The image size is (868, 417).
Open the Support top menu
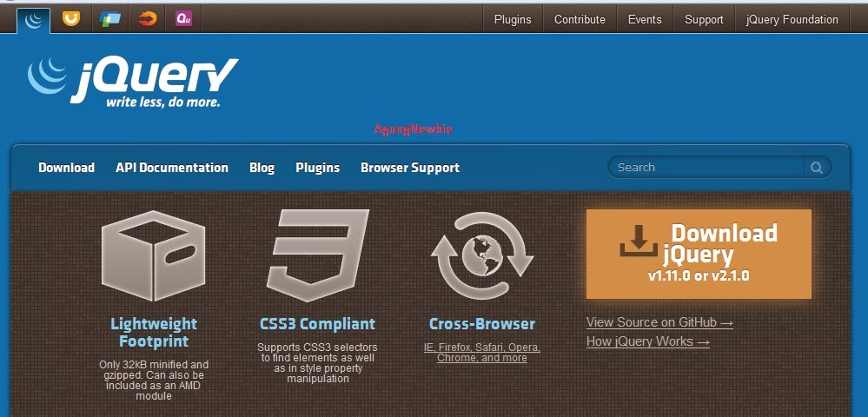[704, 19]
